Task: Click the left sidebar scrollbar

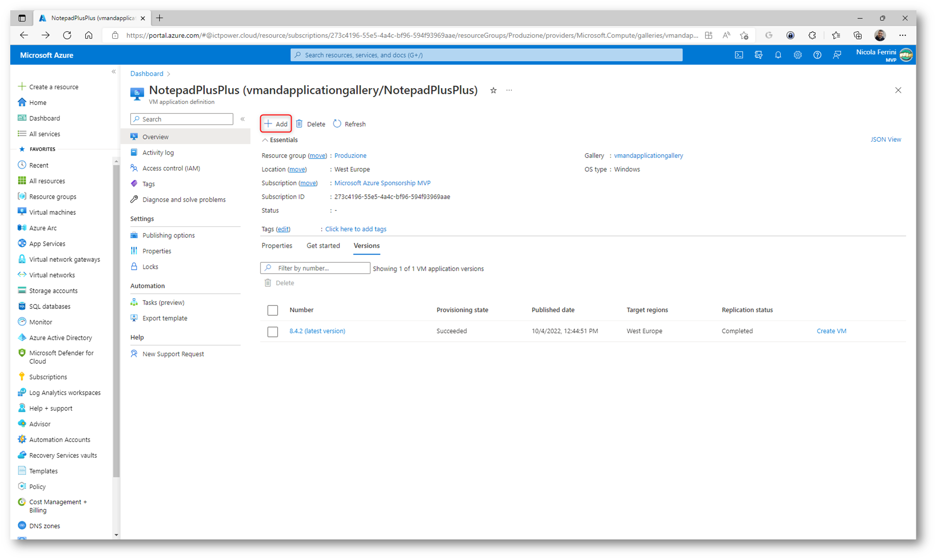Action: (x=116, y=321)
